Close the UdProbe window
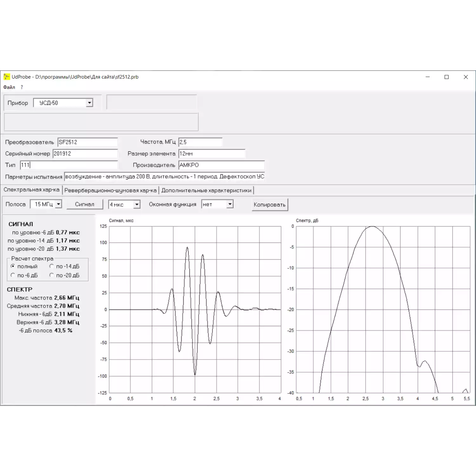This screenshot has height=476, width=476. click(466, 77)
